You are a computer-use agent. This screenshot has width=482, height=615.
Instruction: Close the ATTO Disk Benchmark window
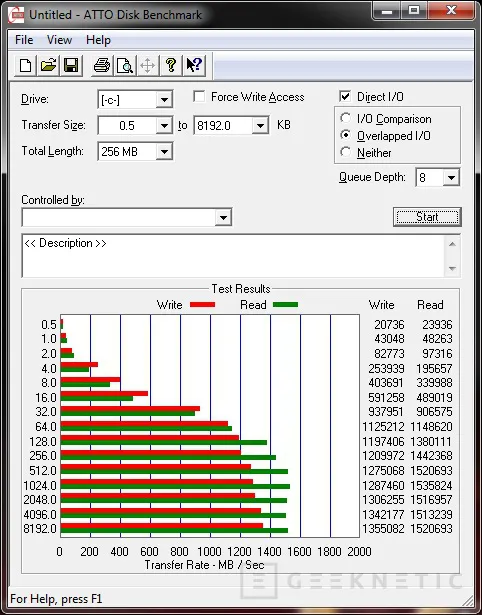[x=451, y=11]
